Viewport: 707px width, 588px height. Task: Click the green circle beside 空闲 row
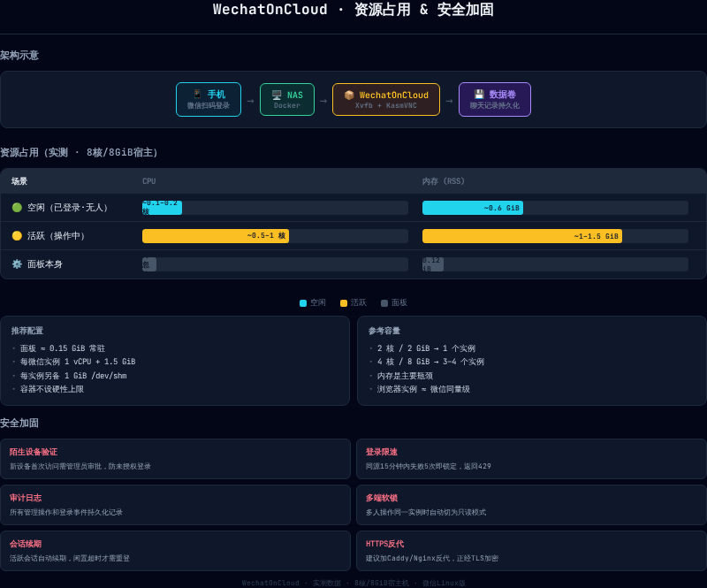[17, 208]
